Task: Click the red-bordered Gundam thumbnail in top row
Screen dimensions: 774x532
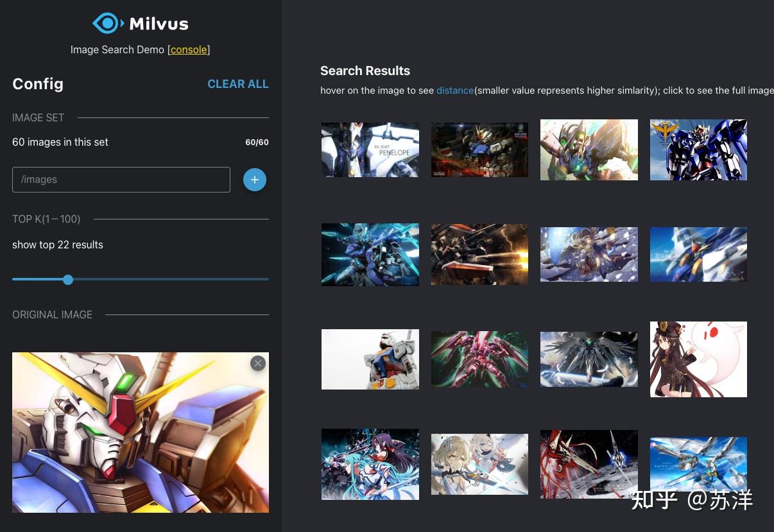Action: point(479,150)
